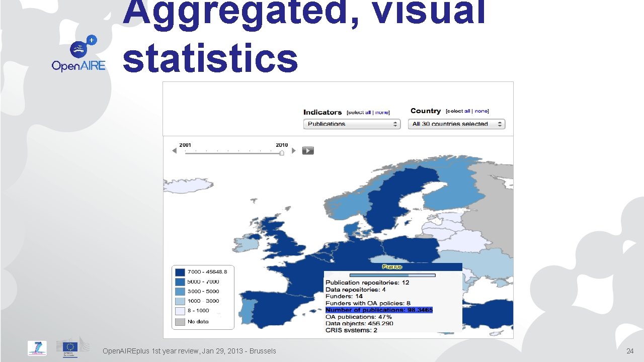The image size is (644, 362).
Task: Click 'Data repositories: 4' in tooltip
Action: (356, 290)
